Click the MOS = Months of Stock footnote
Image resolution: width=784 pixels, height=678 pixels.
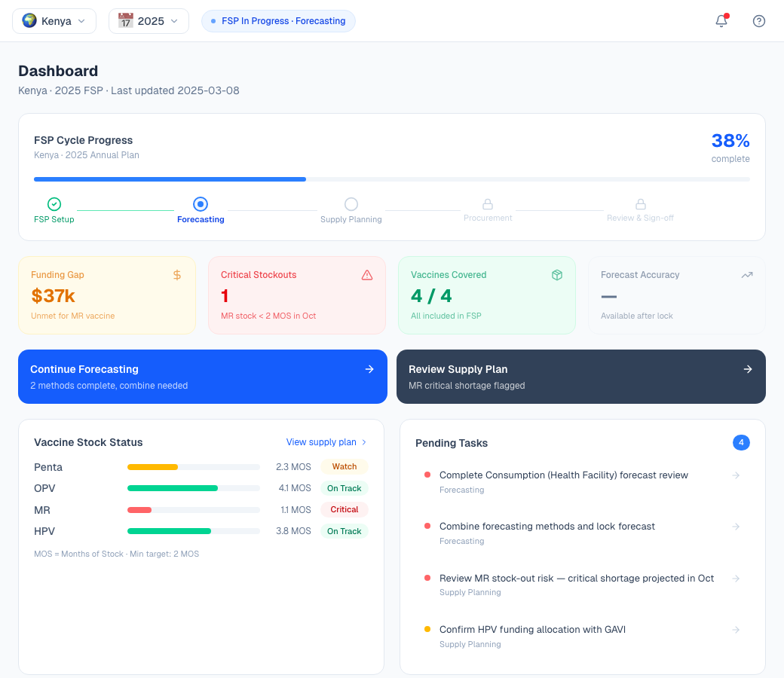coord(117,554)
